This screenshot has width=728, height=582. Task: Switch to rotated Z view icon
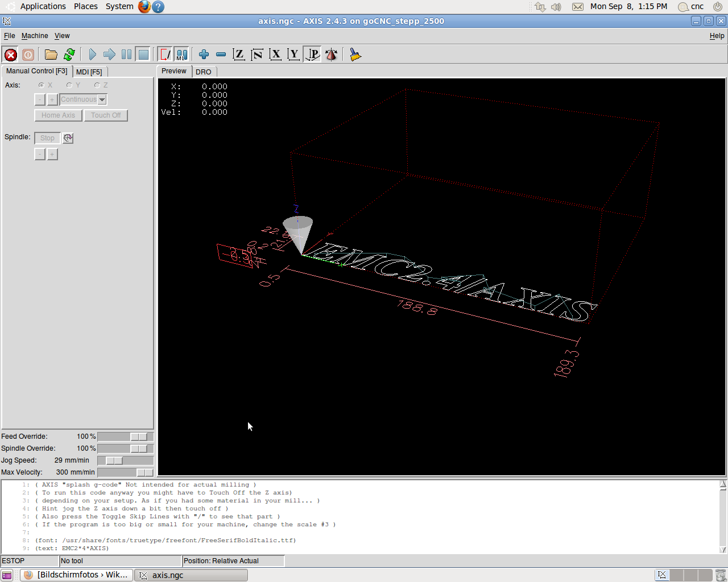coord(257,55)
